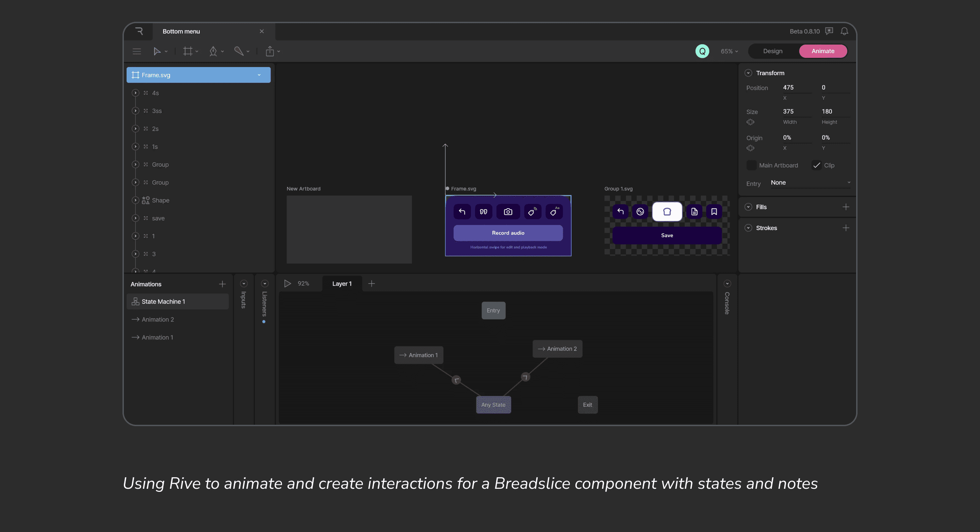Screen dimensions: 980x532
Task: Collapse the Transform section
Action: pos(748,73)
